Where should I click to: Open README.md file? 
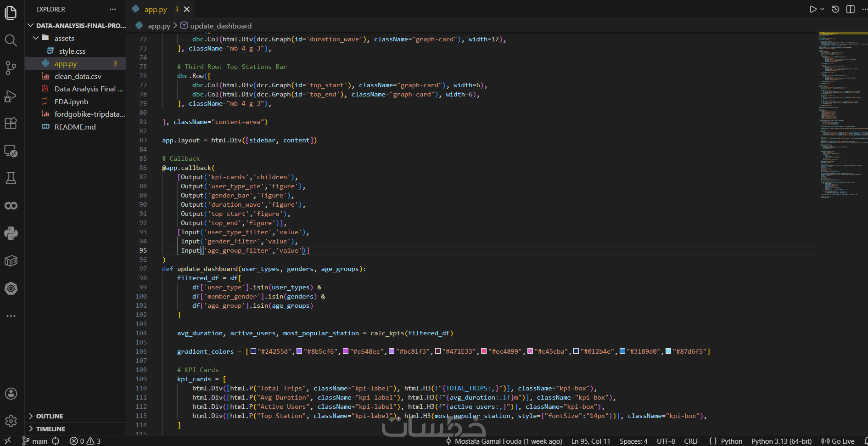[x=75, y=127]
